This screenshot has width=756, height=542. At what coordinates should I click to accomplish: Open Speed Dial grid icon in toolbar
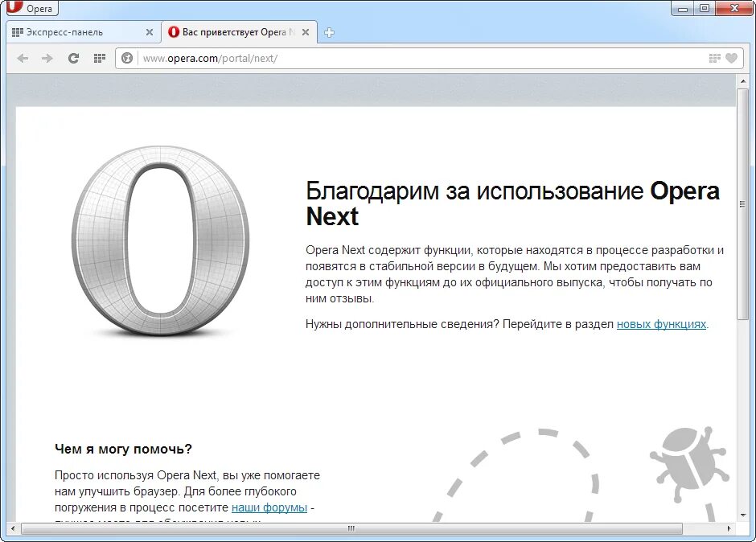99,59
